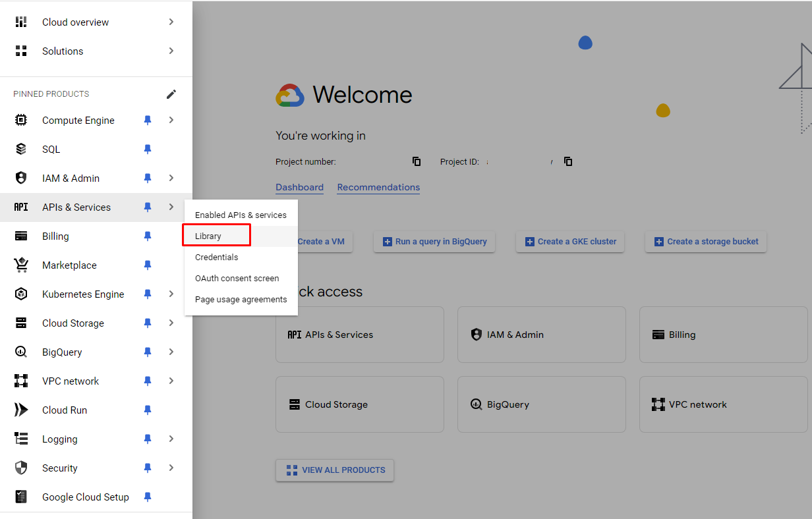Open the IAM & Admin quick access card
Image resolution: width=812 pixels, height=519 pixels.
(x=542, y=335)
